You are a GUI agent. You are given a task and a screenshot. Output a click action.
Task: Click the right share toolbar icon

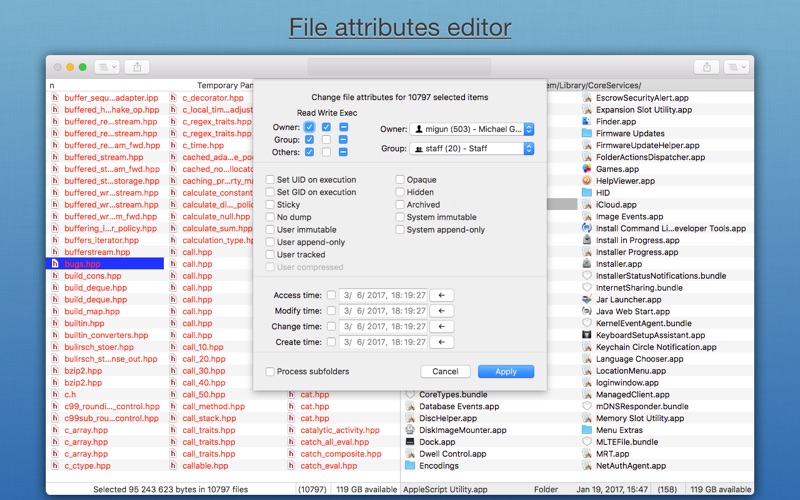click(x=707, y=67)
